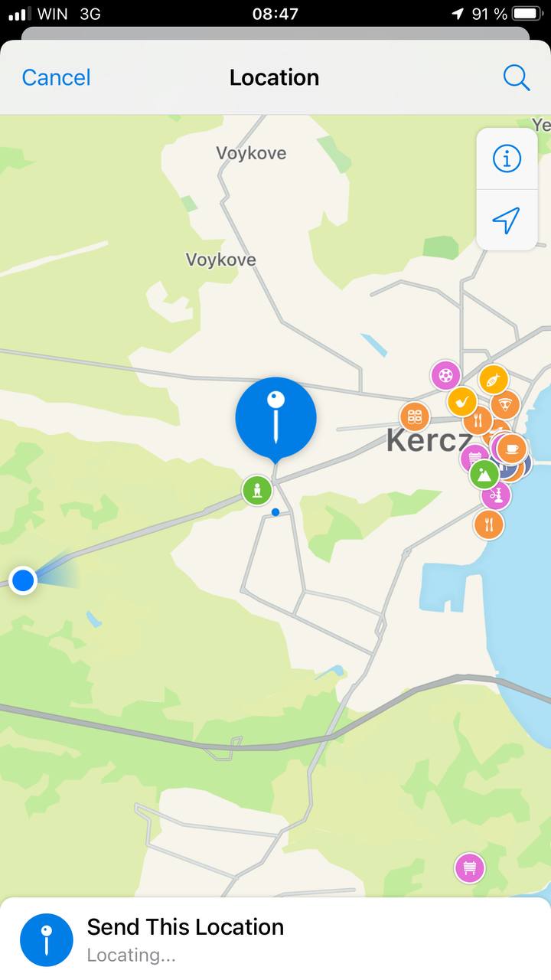Select the green monument marker near the pin

[257, 490]
